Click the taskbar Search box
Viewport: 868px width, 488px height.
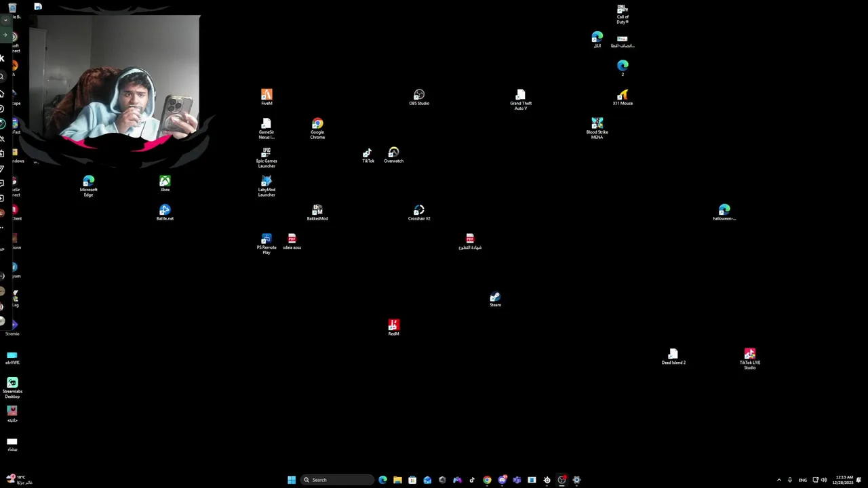(x=337, y=480)
